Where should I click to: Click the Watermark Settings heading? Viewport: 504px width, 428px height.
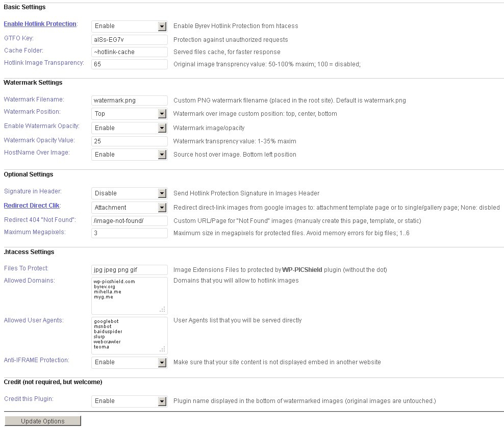point(33,83)
